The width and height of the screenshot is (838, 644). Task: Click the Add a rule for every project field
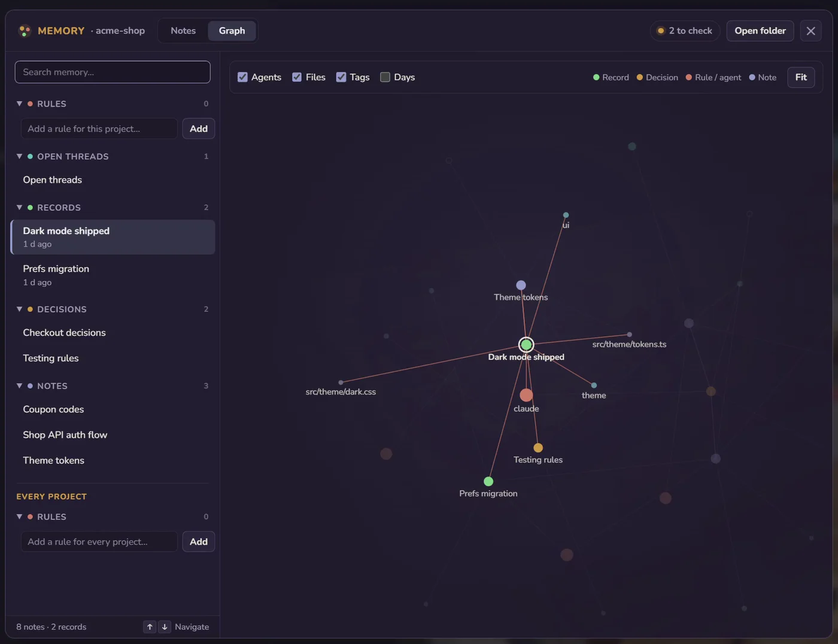click(x=99, y=542)
